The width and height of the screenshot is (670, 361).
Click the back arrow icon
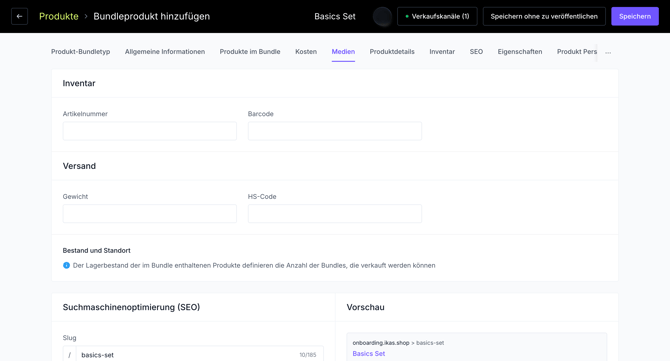(x=19, y=16)
